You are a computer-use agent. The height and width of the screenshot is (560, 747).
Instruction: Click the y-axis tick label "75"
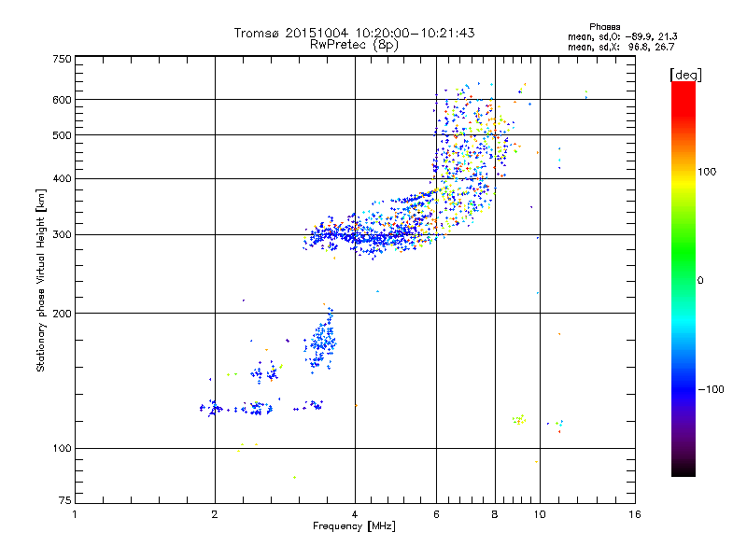(x=65, y=500)
